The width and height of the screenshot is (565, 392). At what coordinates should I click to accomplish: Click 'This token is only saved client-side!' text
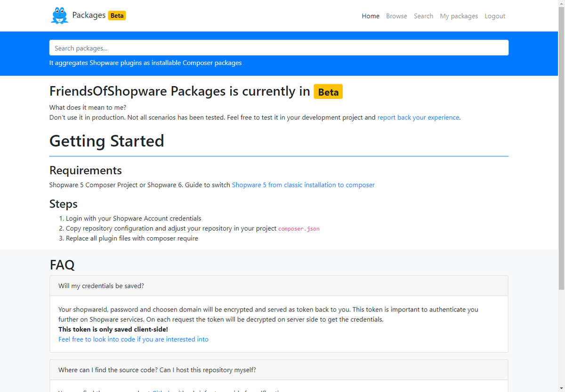click(x=113, y=329)
